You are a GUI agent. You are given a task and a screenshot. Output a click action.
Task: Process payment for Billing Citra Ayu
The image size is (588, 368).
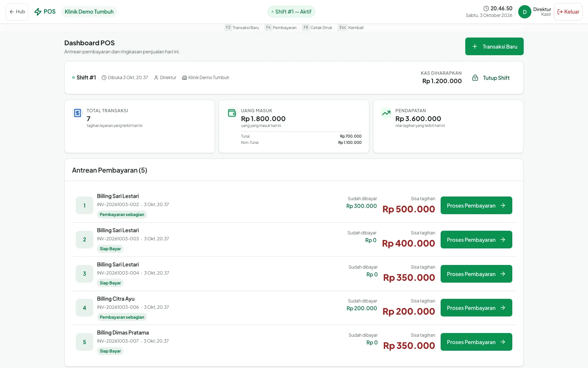[x=476, y=308]
